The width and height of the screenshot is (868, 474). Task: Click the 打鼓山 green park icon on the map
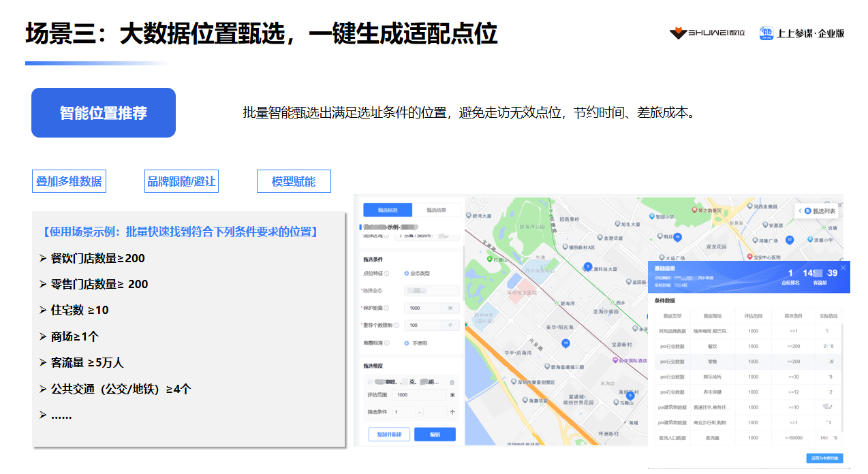(489, 259)
